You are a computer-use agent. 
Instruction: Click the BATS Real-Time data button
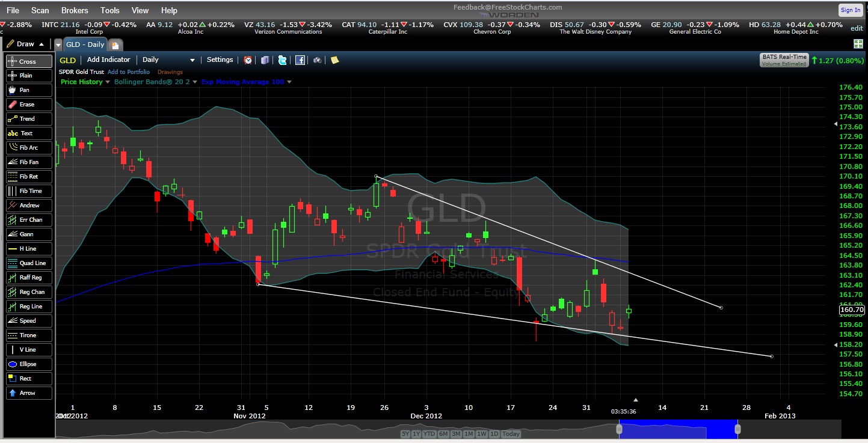[x=784, y=60]
